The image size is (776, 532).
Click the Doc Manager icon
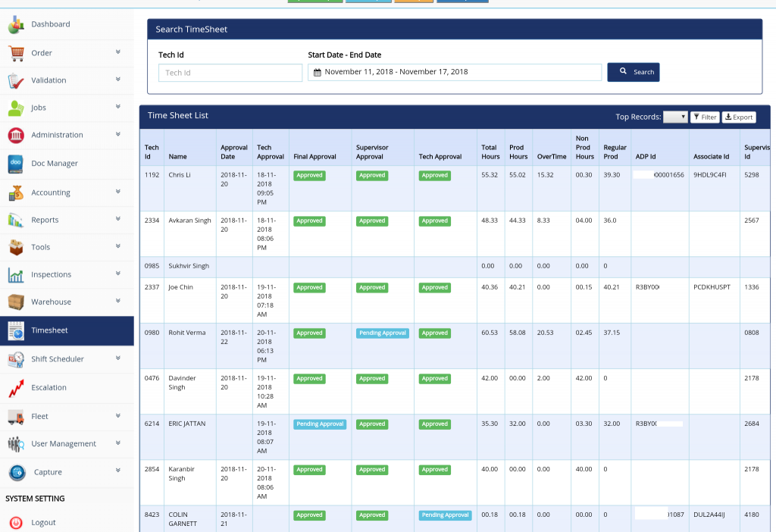pos(15,162)
